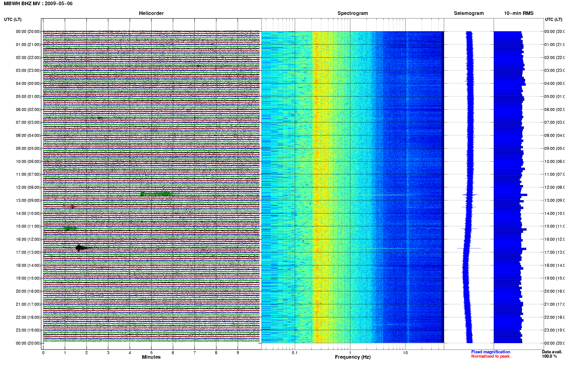Click the 100.0 % data availability value
This screenshot has height=368, width=588.
(x=549, y=356)
